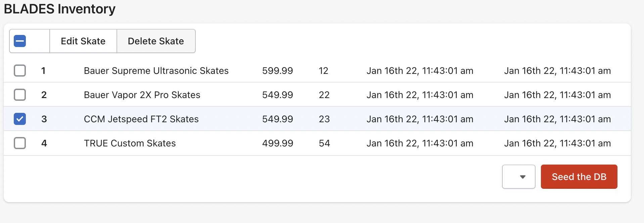Click the CCM Jetspeed FT2 Skates name

click(141, 119)
